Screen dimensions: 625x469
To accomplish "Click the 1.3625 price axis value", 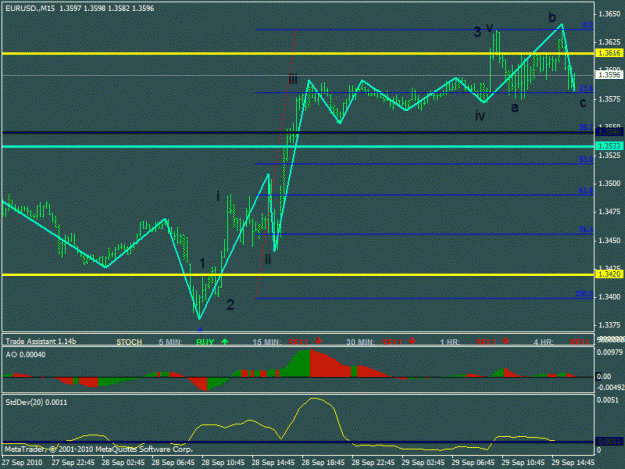I will 610,42.
